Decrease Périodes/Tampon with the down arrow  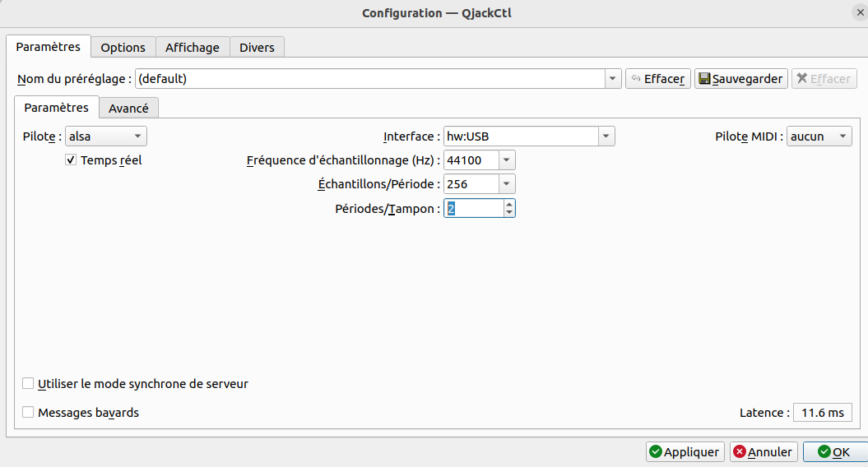point(509,213)
